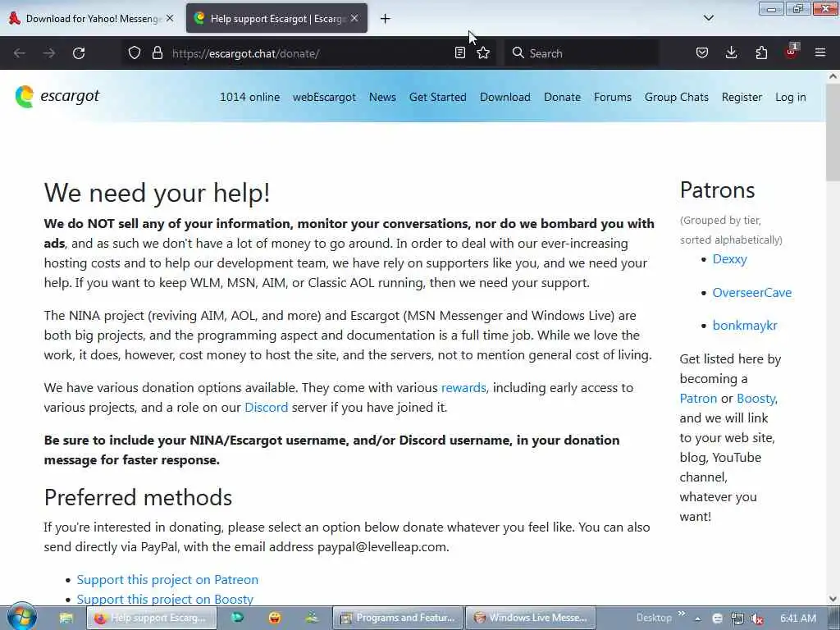Viewport: 840px width, 630px height.
Task: Visit the Forums nav link
Action: point(612,97)
